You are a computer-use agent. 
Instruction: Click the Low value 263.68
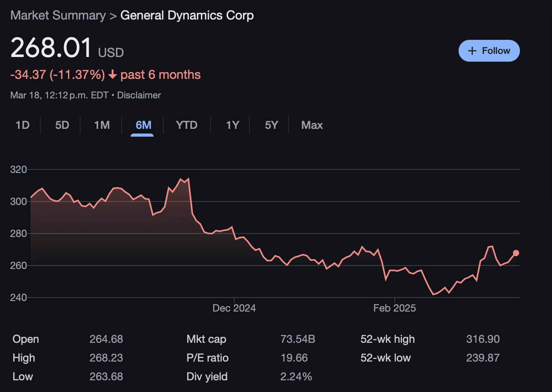coord(106,376)
